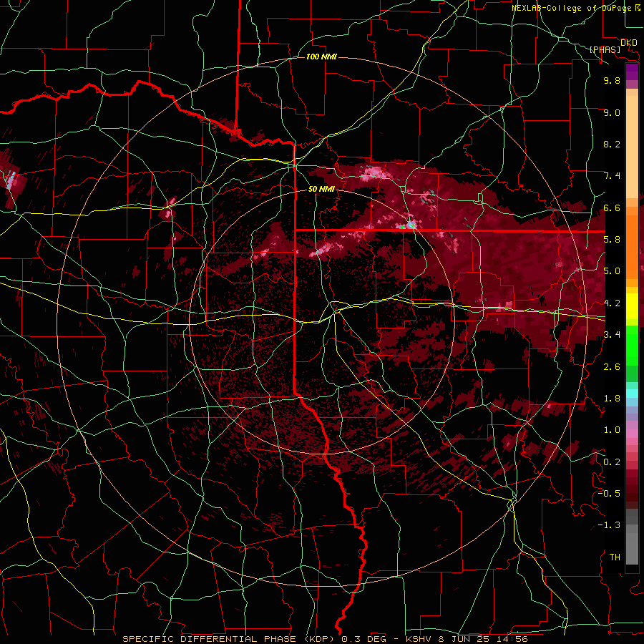This screenshot has height=644, width=644.
Task: Click the KSHV 8 JUN 25 14:56 timestamp
Action: pyautogui.click(x=467, y=639)
